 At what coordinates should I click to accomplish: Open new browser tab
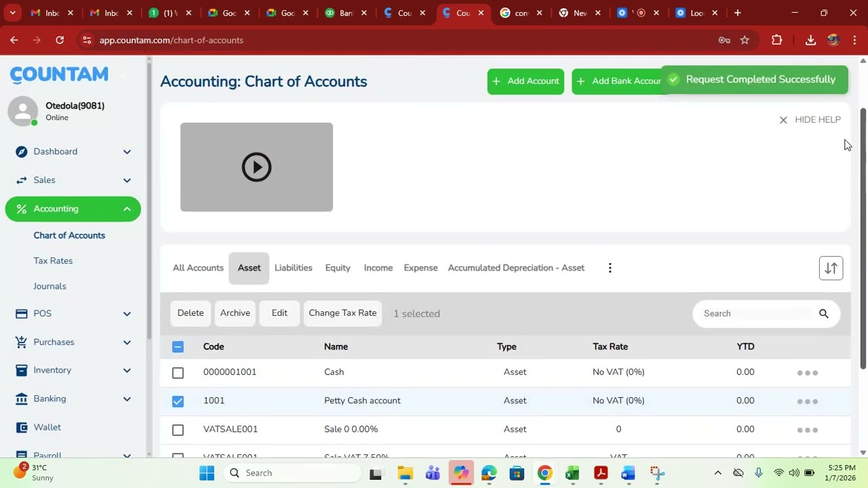[x=737, y=13]
